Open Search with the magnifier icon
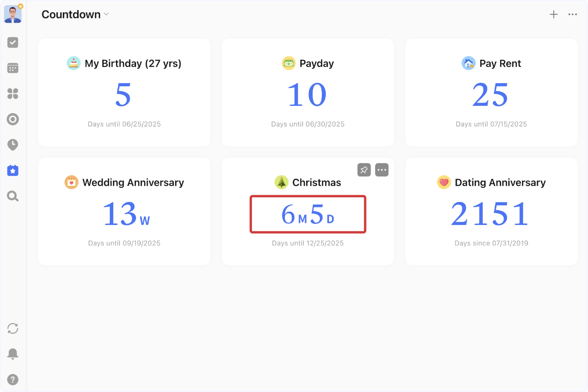The image size is (588, 392). 13,196
